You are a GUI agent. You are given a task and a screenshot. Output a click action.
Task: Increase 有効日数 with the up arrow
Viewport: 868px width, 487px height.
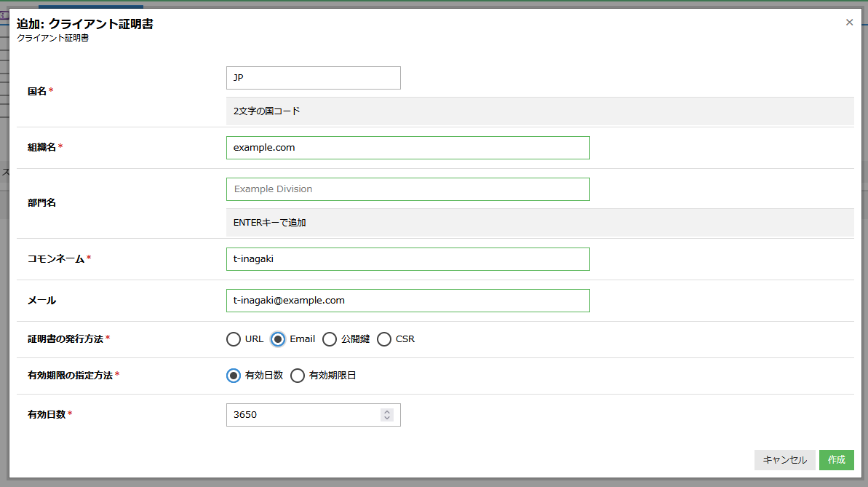(x=387, y=411)
